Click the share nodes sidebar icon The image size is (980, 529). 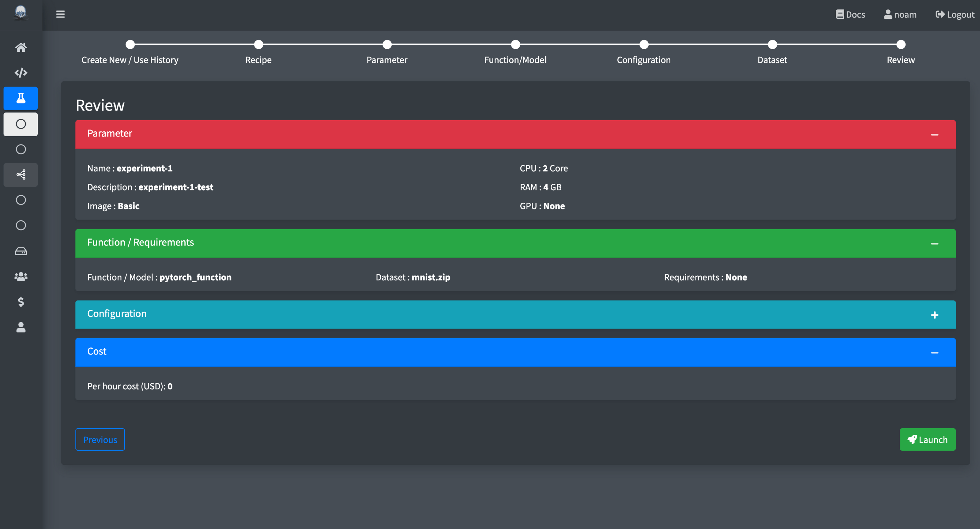(21, 175)
